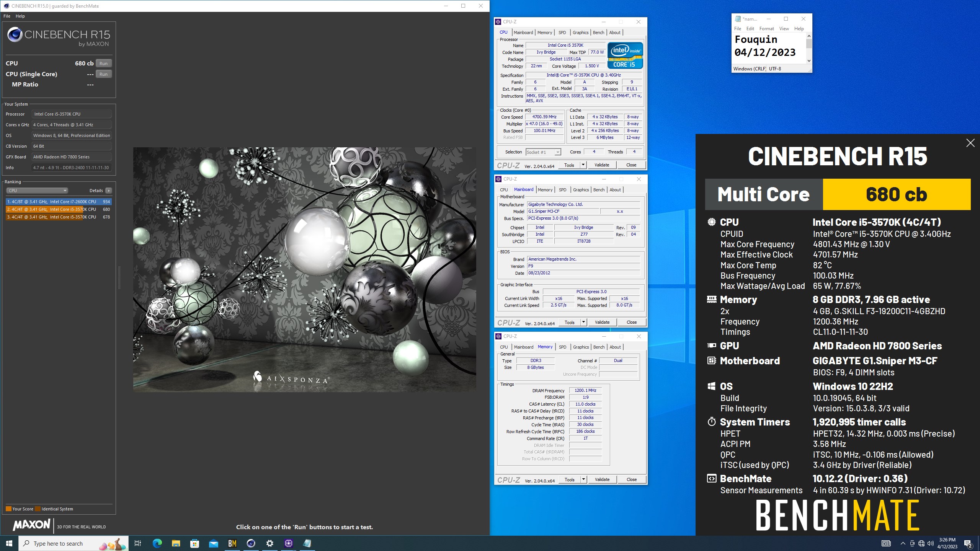The height and width of the screenshot is (551, 980).
Task: Open the Mail app taskbar icon
Action: coord(213,543)
